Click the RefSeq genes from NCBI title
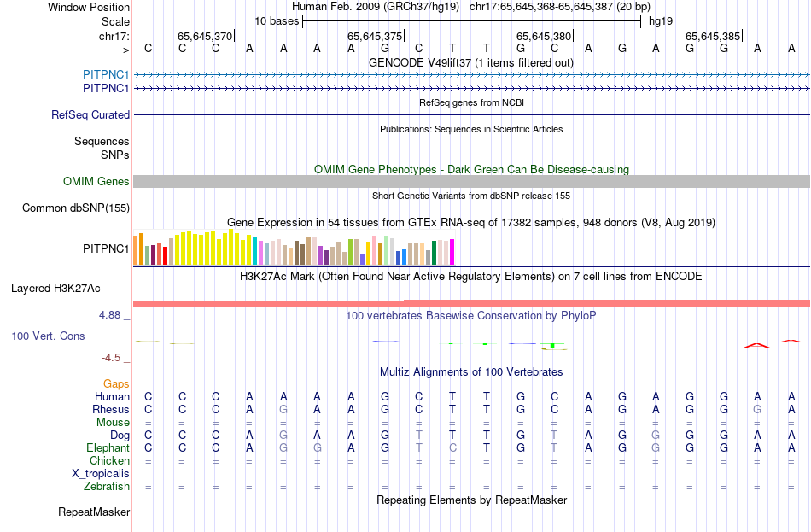Viewport: 811px width, 532px height. tap(472, 102)
